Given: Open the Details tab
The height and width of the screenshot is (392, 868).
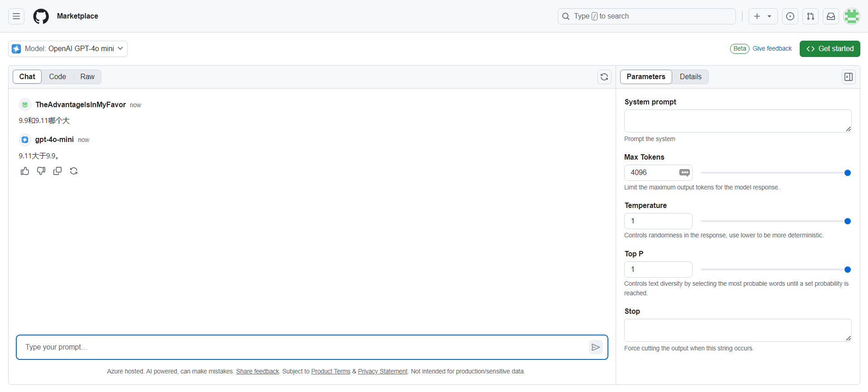Looking at the screenshot, I should 690,77.
